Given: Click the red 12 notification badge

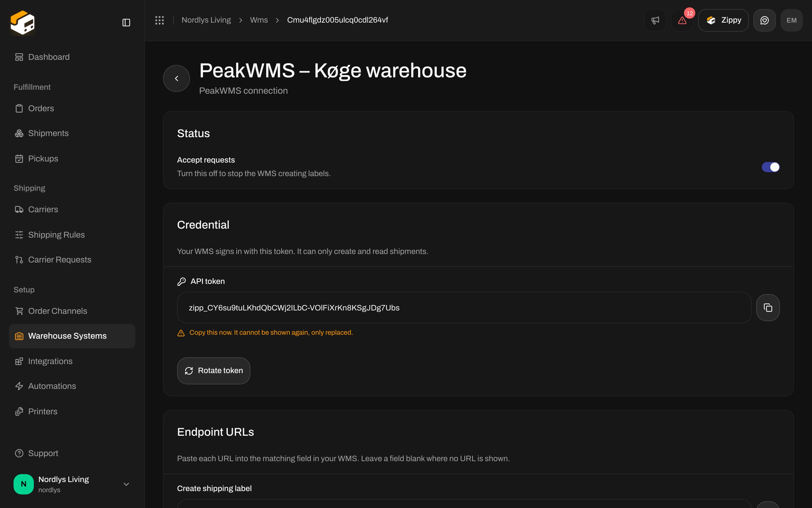Looking at the screenshot, I should pos(690,13).
